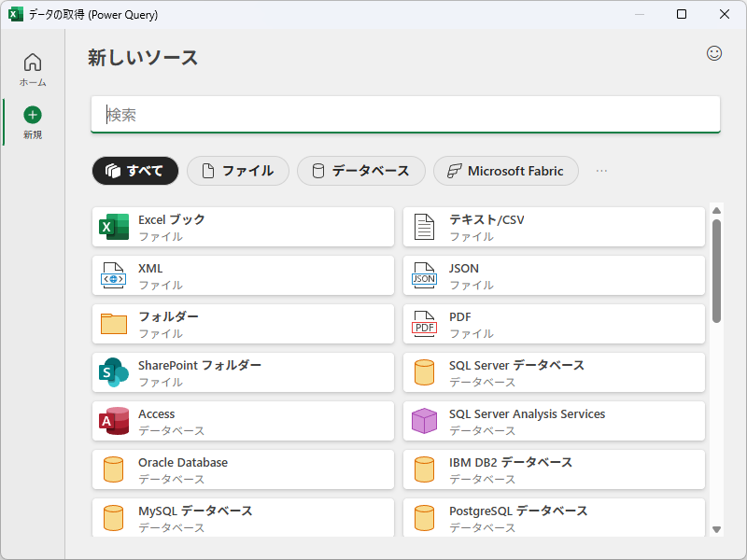Image resolution: width=747 pixels, height=560 pixels.
Task: Open the PDF file connector
Action: click(554, 324)
